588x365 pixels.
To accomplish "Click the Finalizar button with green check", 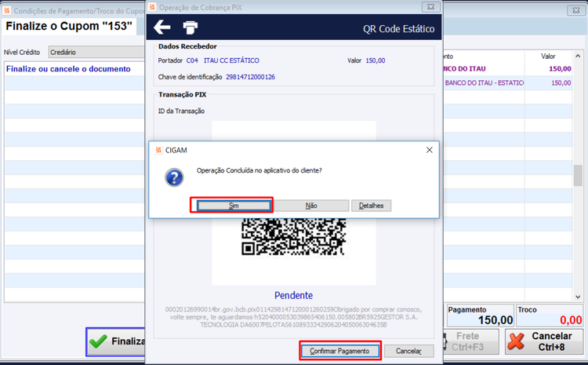I will [117, 341].
